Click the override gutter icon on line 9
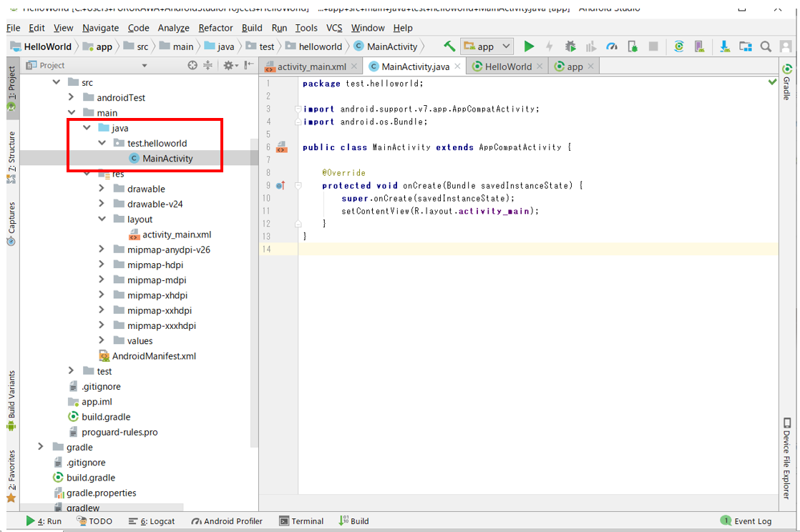The height and width of the screenshot is (532, 800). point(281,185)
